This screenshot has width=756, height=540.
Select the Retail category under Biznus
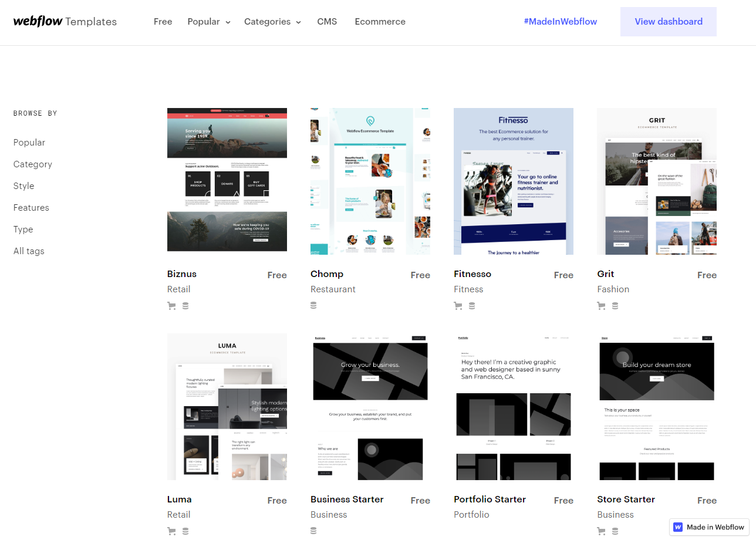point(179,289)
